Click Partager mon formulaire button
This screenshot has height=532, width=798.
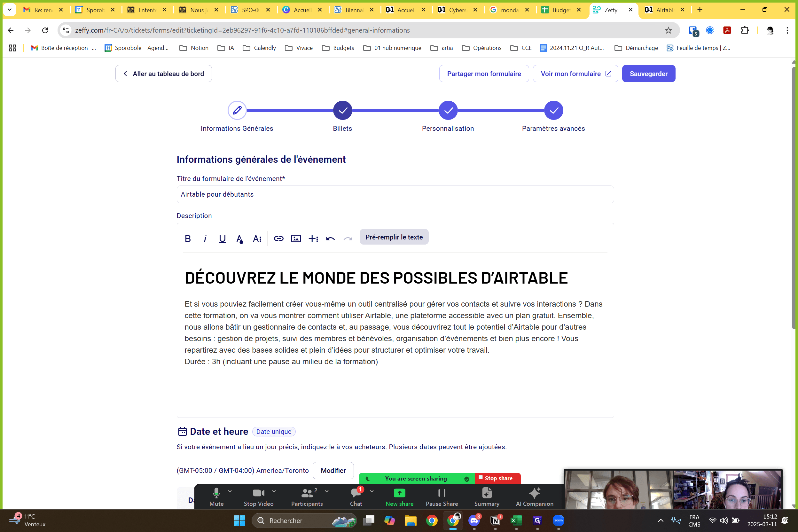point(484,74)
